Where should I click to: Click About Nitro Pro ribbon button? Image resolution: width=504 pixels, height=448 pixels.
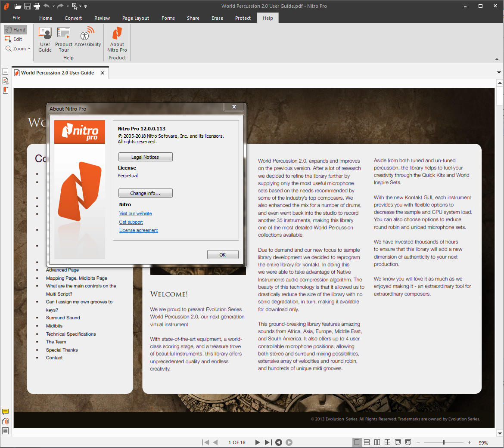[x=117, y=40]
